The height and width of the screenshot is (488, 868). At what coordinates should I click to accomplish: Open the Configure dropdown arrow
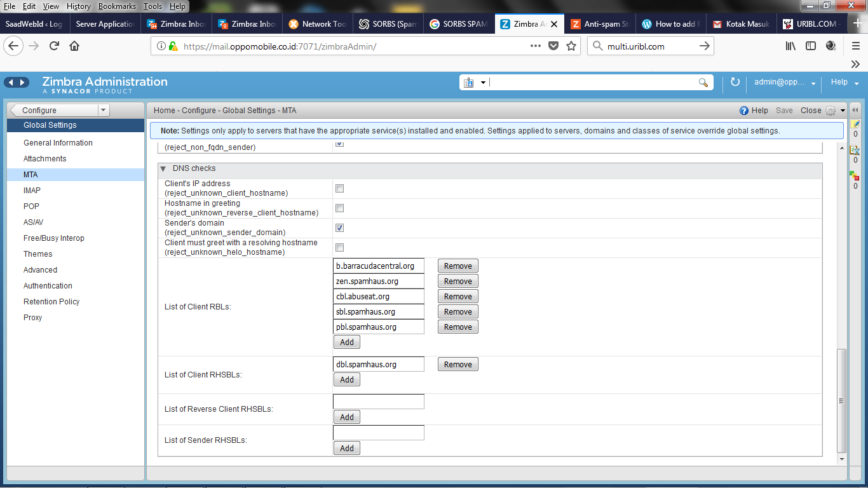(x=104, y=110)
